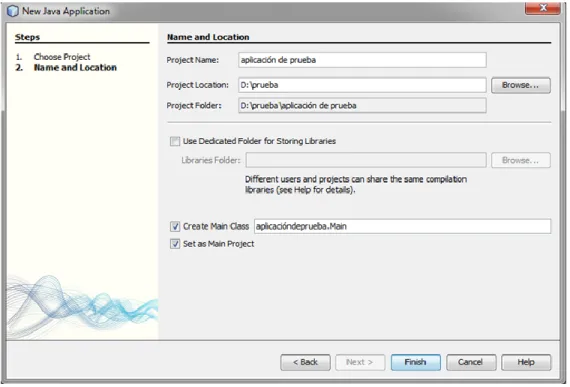The height and width of the screenshot is (387, 570).
Task: Click the main class name field
Action: [402, 226]
